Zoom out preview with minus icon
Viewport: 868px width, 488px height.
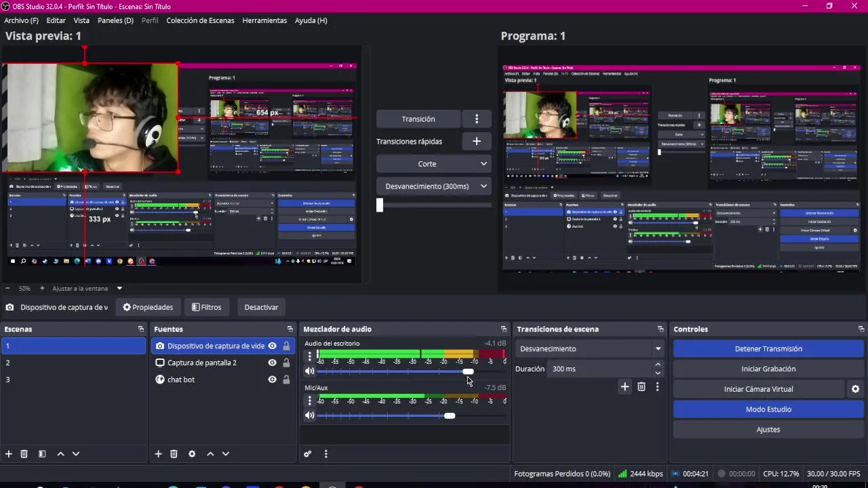point(7,288)
